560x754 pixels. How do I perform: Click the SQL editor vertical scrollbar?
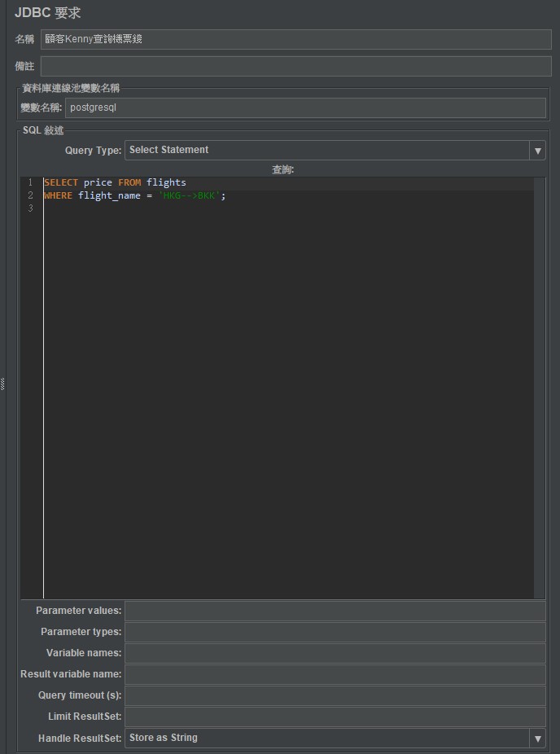pos(540,388)
